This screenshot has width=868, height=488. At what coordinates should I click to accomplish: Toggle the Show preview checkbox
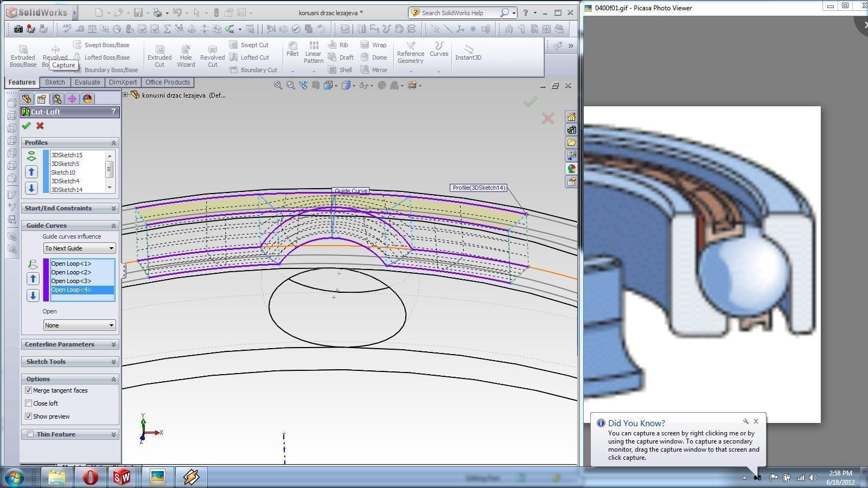tap(29, 416)
